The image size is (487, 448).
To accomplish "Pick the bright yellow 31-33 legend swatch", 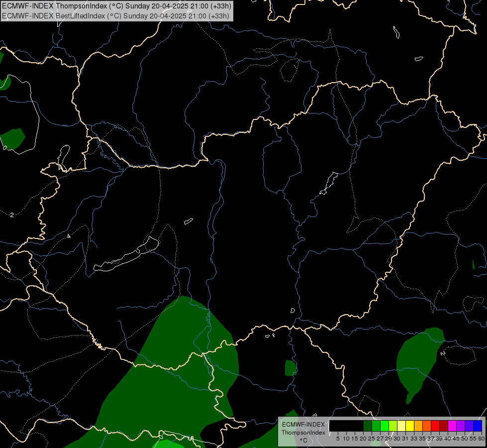I will [x=410, y=426].
